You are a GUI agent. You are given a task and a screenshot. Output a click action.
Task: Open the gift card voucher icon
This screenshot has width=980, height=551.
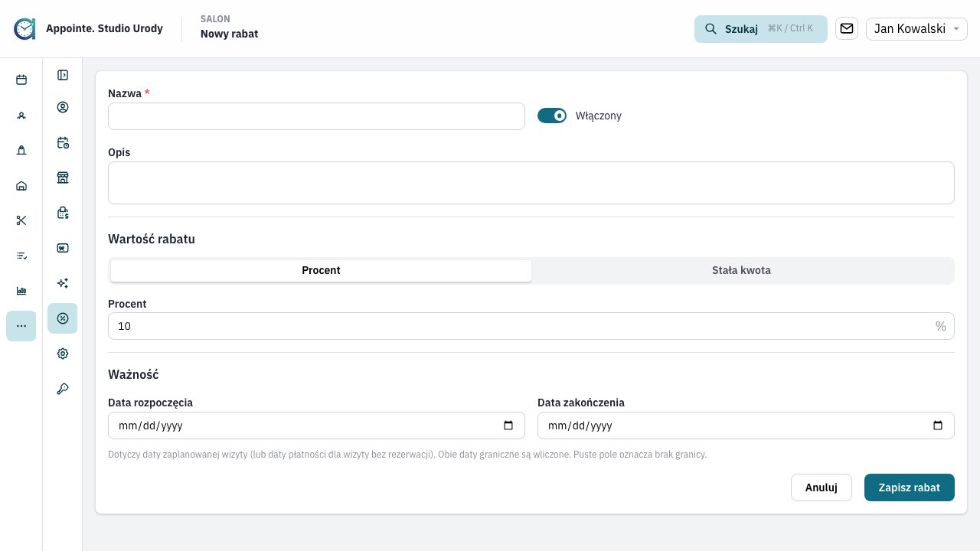63,248
